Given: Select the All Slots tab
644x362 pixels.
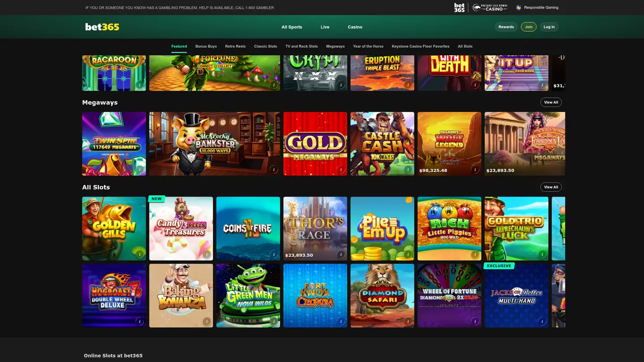Looking at the screenshot, I should point(465,46).
